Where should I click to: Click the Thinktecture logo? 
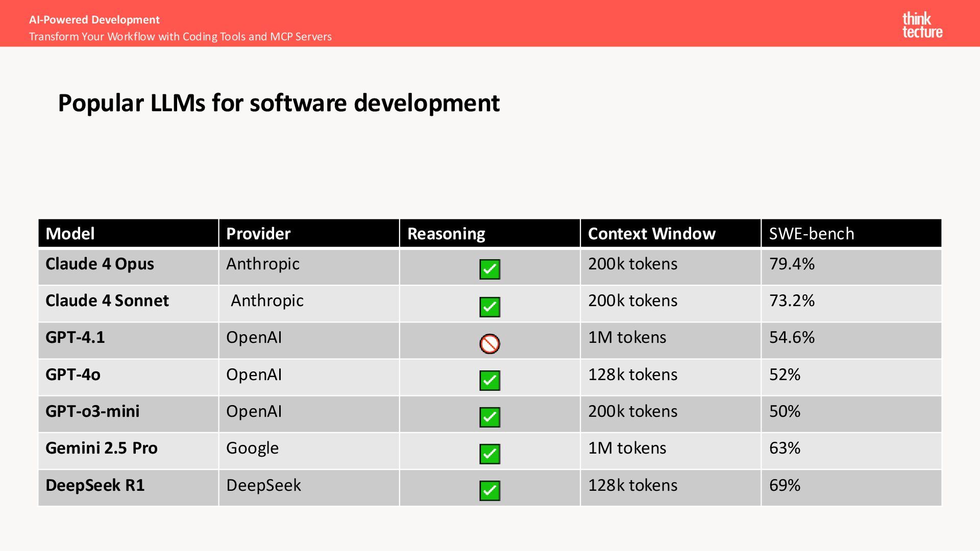pyautogui.click(x=922, y=26)
